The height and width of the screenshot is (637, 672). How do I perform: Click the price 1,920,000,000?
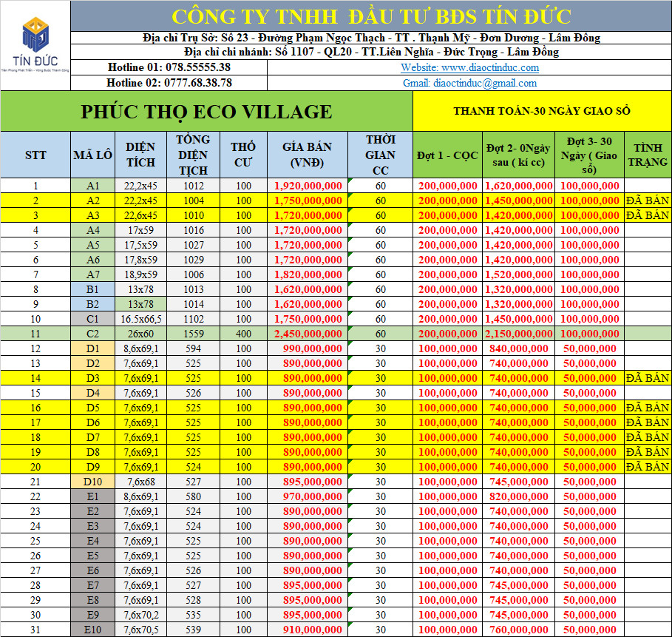308,186
